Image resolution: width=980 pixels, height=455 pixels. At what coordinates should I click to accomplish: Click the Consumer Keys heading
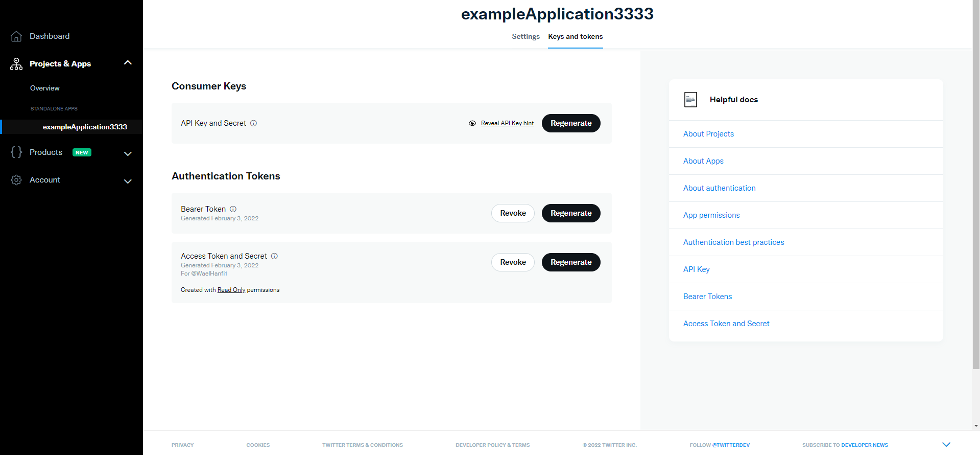209,86
